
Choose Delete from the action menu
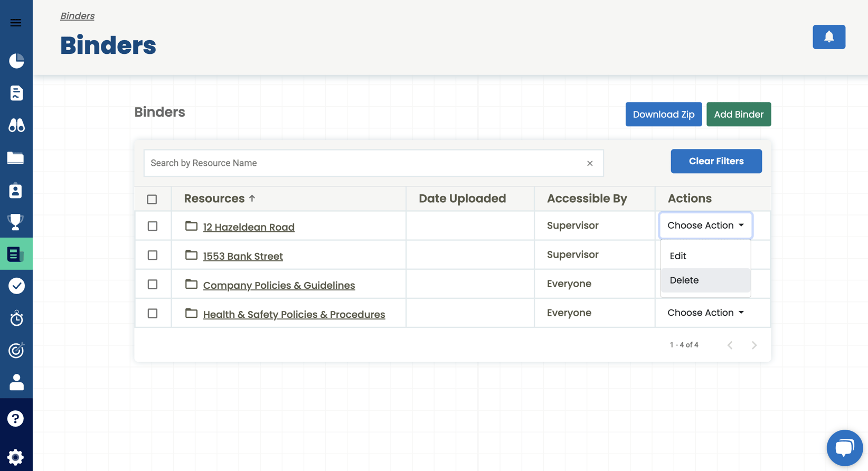684,280
